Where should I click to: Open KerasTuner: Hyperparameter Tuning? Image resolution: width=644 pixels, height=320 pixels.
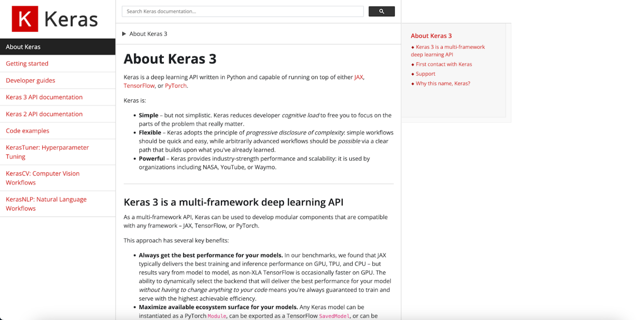point(47,152)
